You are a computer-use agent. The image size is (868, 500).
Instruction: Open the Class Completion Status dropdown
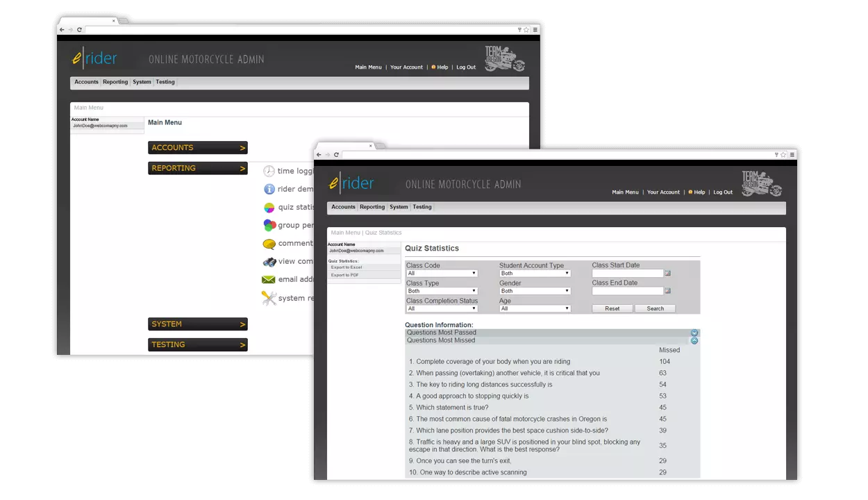click(442, 308)
